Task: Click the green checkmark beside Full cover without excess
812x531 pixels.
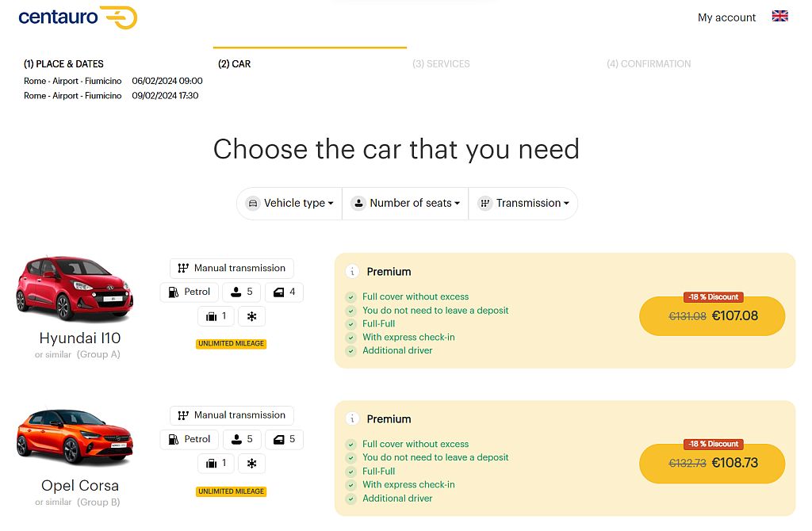Action: pos(350,296)
